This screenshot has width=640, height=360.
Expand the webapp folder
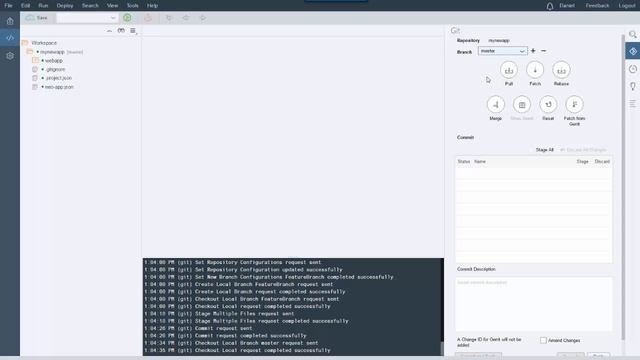(53, 60)
